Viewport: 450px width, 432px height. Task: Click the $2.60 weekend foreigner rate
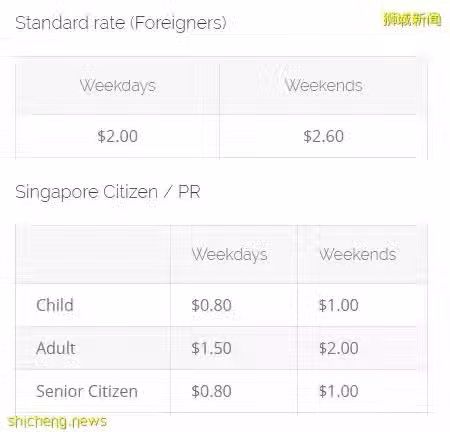(x=323, y=136)
